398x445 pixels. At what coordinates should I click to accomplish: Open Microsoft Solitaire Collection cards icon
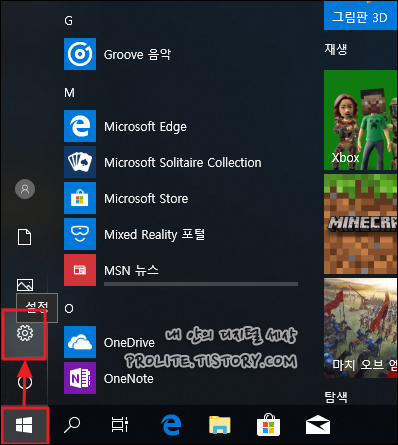coord(80,162)
